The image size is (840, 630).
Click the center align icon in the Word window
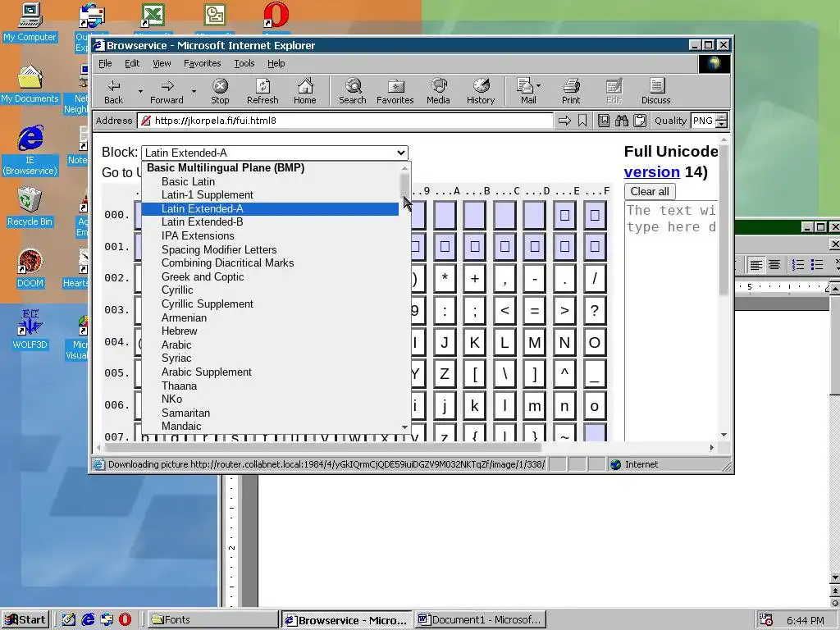click(774, 265)
